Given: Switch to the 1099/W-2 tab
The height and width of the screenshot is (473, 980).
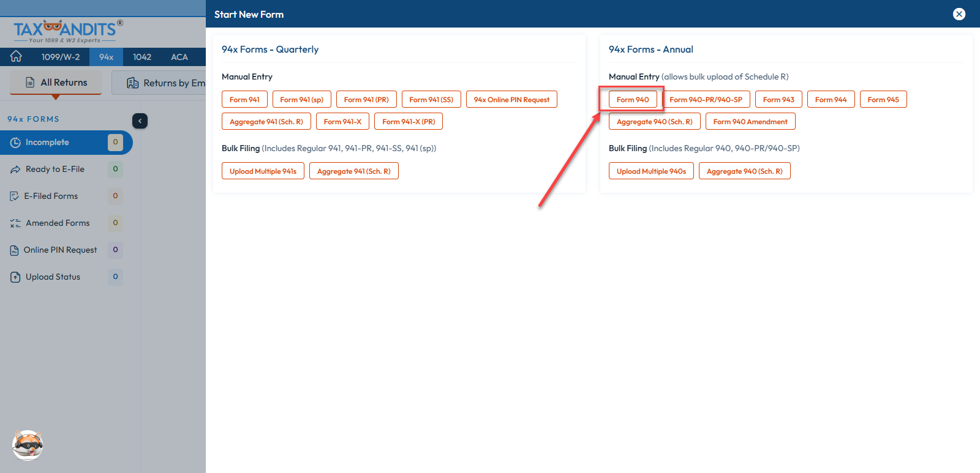Looking at the screenshot, I should [60, 57].
